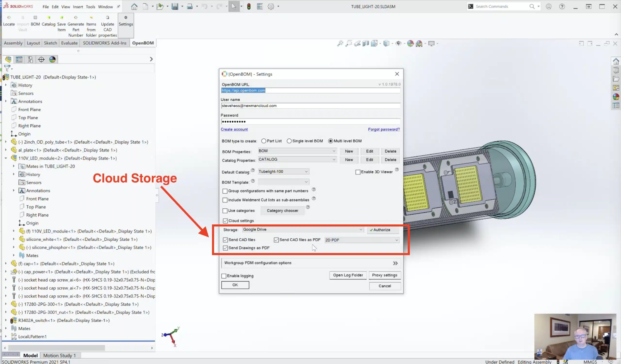Toggle Group configurations with same part numbers
The width and height of the screenshot is (621, 364).
click(x=225, y=191)
